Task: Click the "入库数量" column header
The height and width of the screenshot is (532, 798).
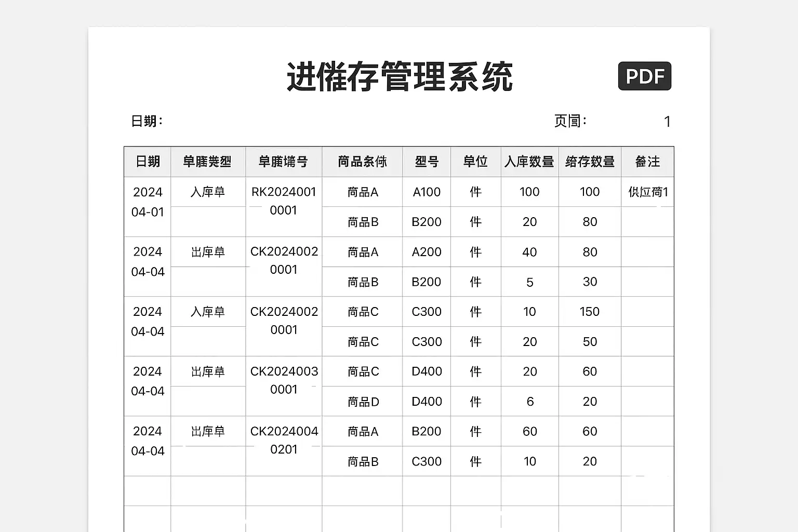Action: [x=529, y=162]
